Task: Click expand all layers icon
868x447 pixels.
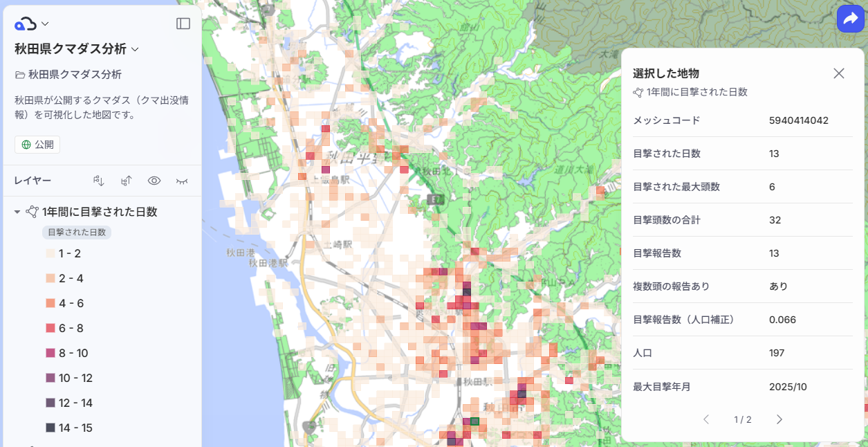Action: click(x=99, y=181)
